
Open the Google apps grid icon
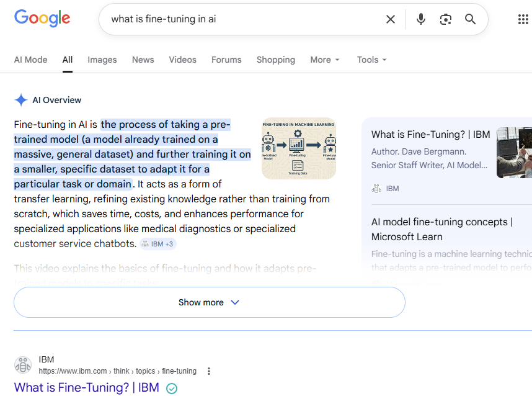tap(523, 19)
